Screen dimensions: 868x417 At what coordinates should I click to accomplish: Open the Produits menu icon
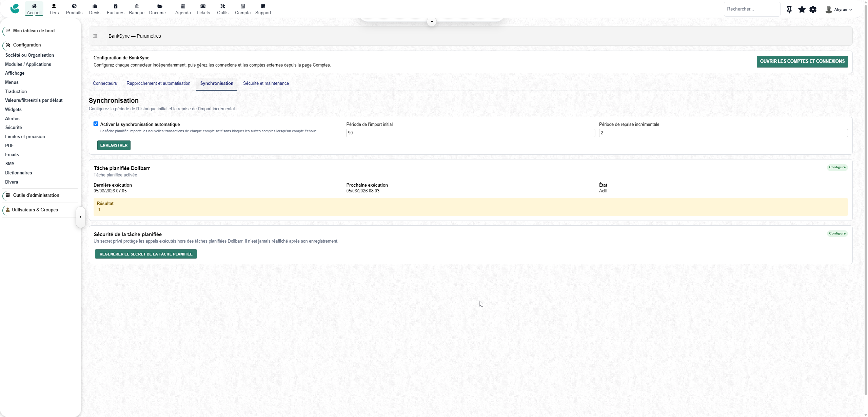(74, 6)
